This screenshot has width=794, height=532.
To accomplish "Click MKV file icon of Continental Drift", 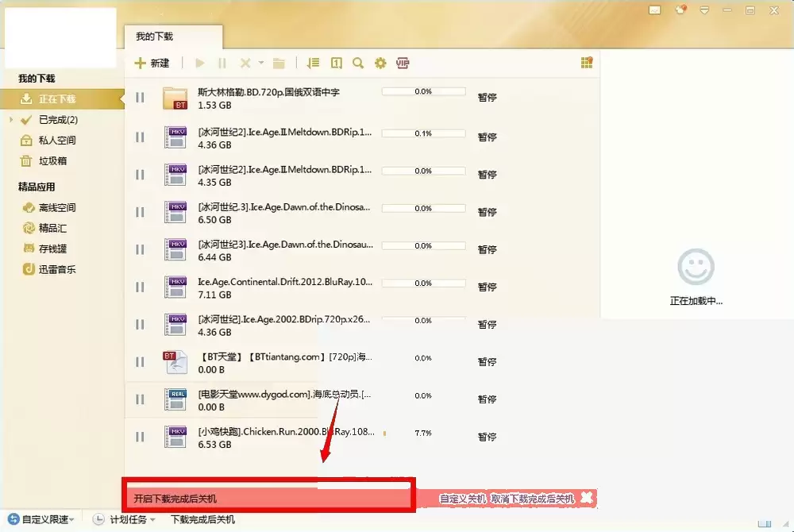I will coord(175,287).
